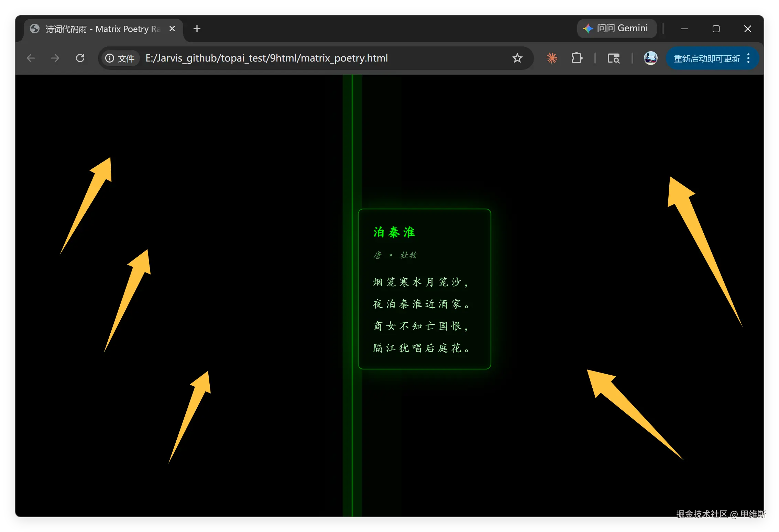Image resolution: width=779 pixels, height=532 pixels.
Task: Click the author line 唐 · 杜牧
Action: tap(395, 255)
